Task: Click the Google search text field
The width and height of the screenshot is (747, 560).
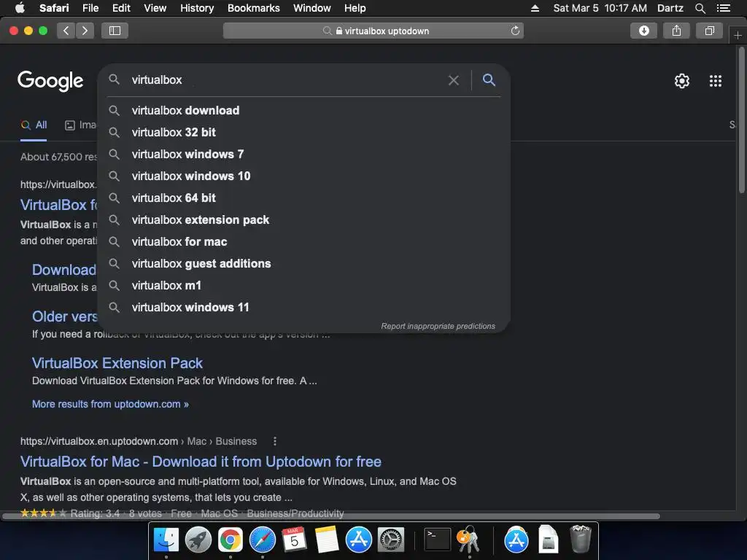Action: (286, 80)
